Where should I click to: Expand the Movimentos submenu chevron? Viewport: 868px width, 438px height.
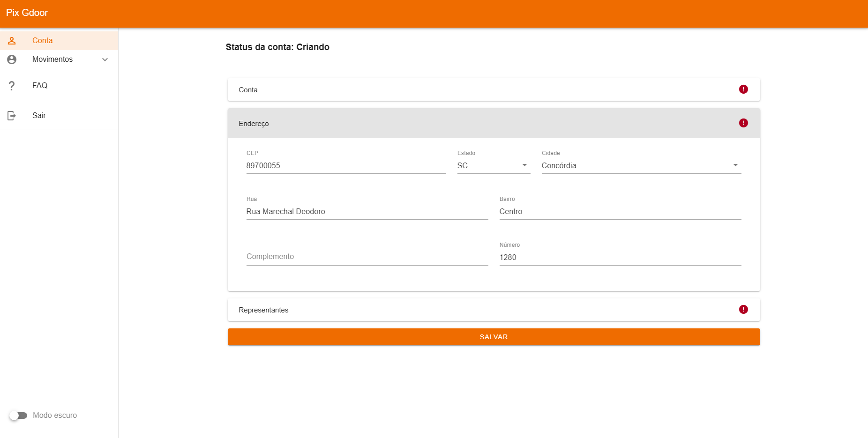click(105, 59)
